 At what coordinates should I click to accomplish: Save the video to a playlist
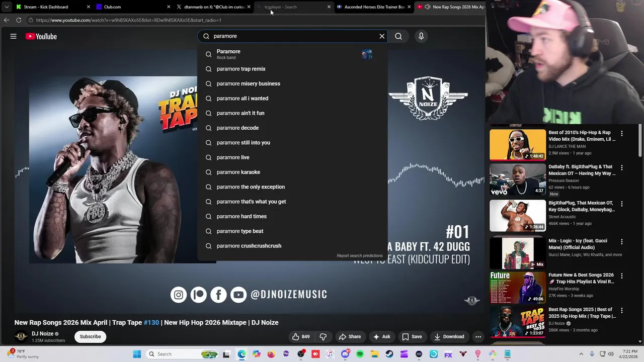412,337
